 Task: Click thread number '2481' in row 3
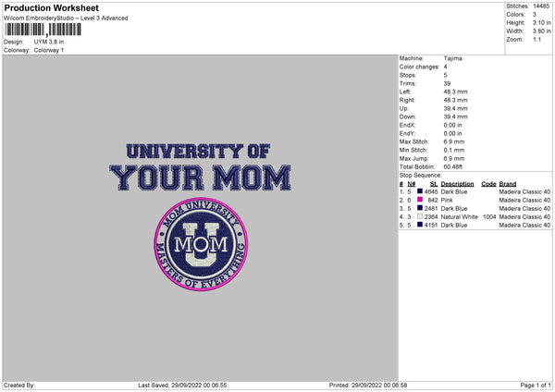click(431, 208)
